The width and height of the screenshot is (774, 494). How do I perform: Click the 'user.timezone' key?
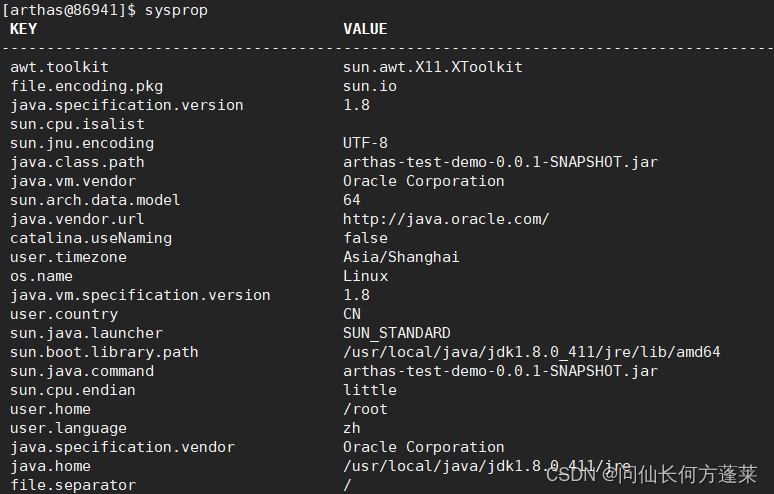[69, 257]
